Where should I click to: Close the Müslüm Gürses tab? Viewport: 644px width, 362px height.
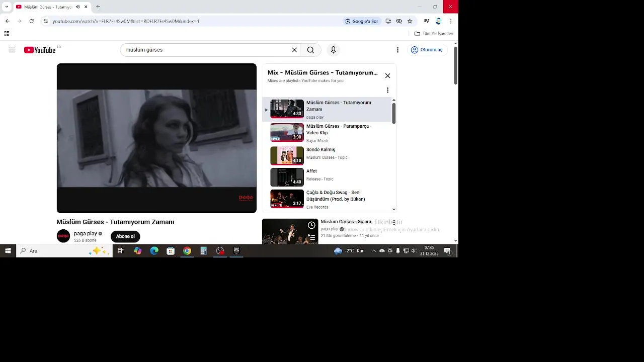coord(86,7)
